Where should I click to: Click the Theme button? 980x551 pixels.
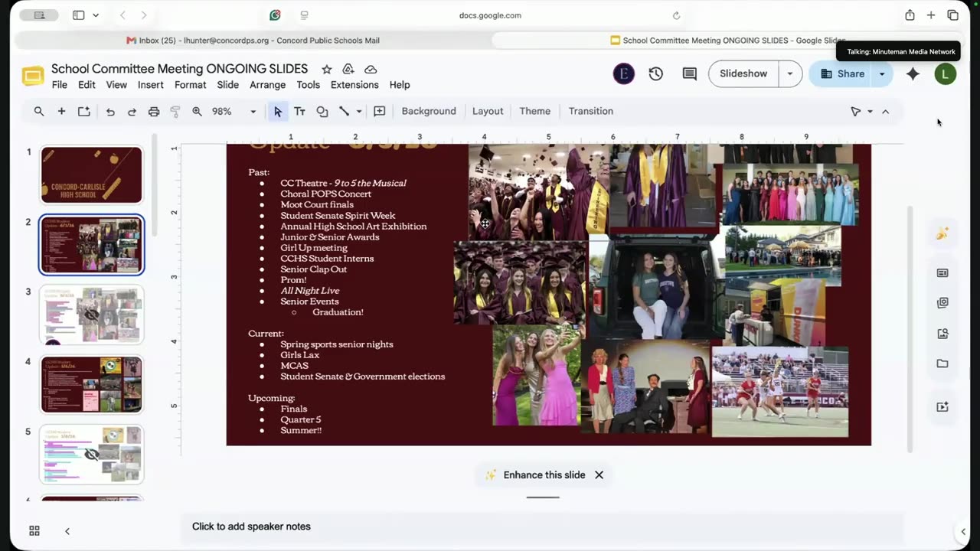[534, 111]
